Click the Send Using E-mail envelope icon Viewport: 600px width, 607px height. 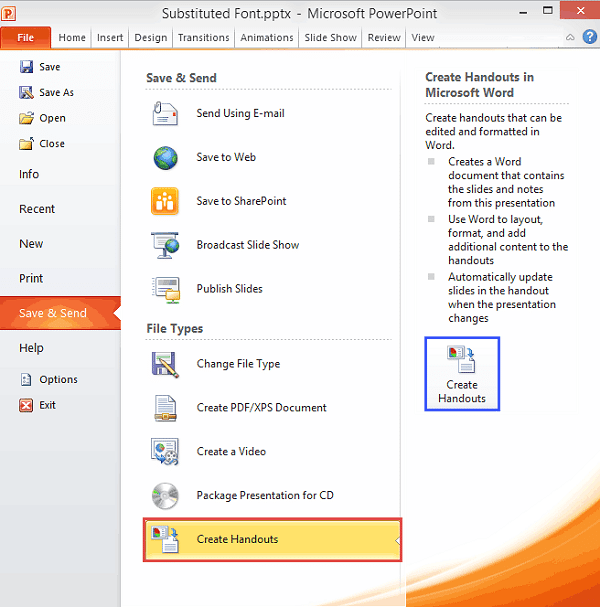165,113
